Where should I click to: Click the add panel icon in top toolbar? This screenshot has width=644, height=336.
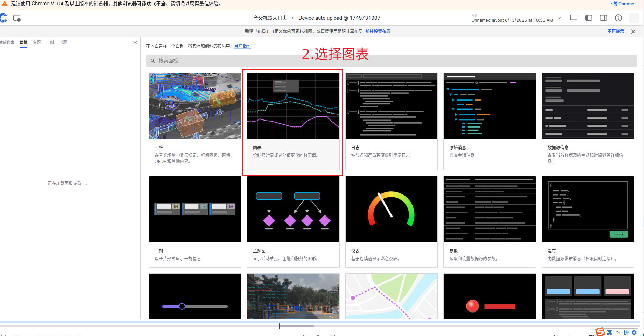(x=17, y=18)
